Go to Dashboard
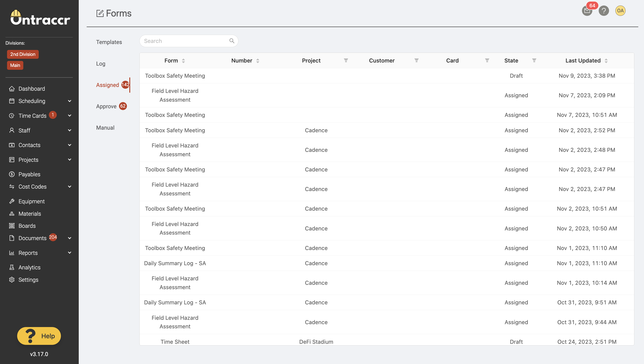 [32, 88]
